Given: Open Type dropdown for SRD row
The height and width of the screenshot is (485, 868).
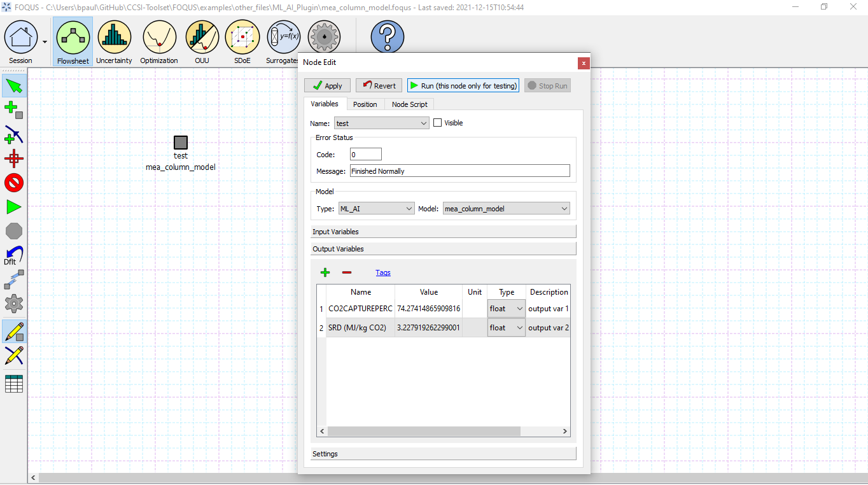Looking at the screenshot, I should [x=507, y=328].
